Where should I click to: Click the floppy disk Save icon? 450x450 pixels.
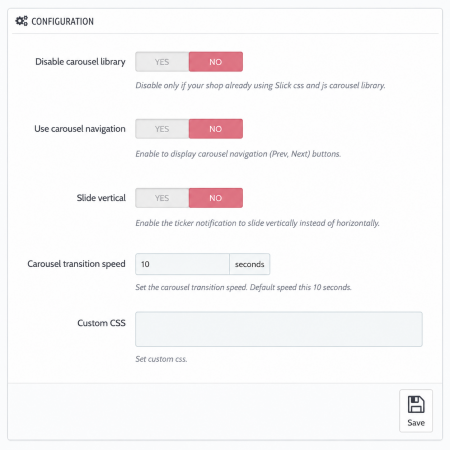[416, 404]
